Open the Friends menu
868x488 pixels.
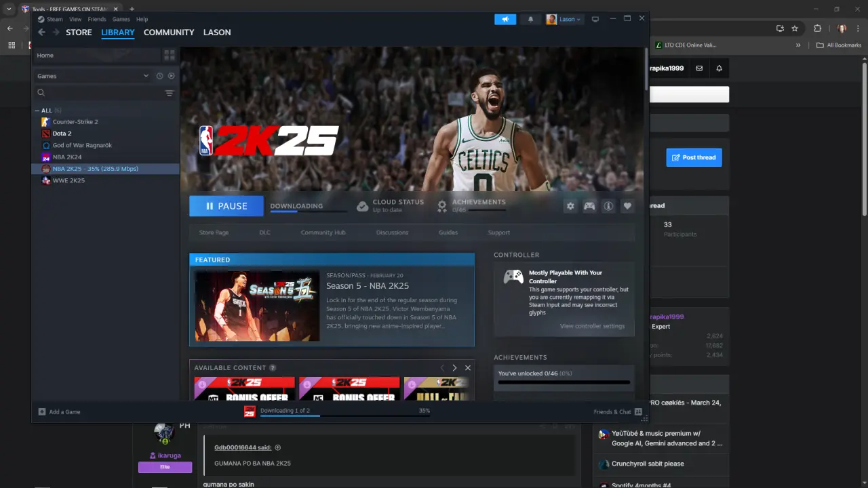pyautogui.click(x=97, y=19)
